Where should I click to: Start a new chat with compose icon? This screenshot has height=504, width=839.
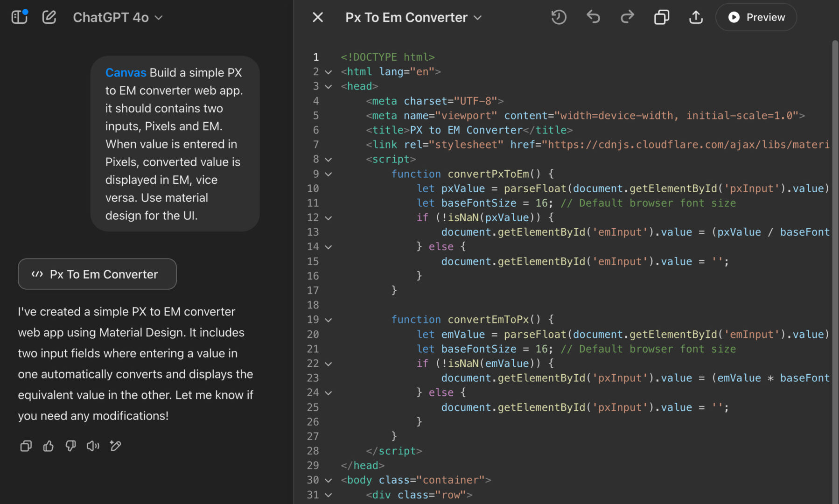tap(49, 17)
